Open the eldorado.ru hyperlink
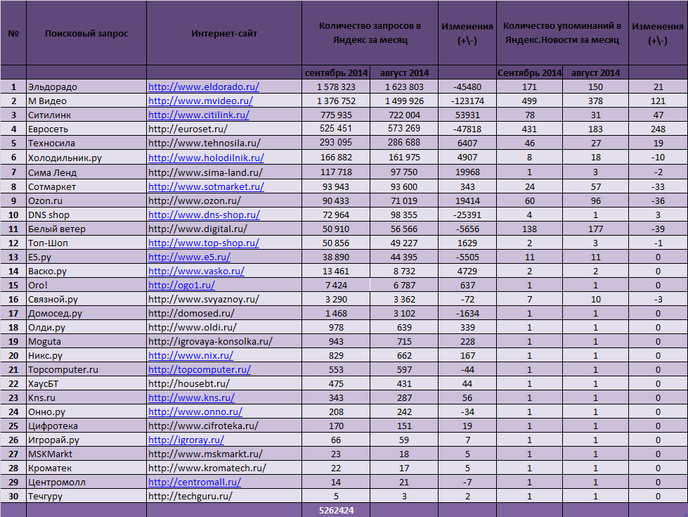The image size is (688, 517). [x=204, y=87]
